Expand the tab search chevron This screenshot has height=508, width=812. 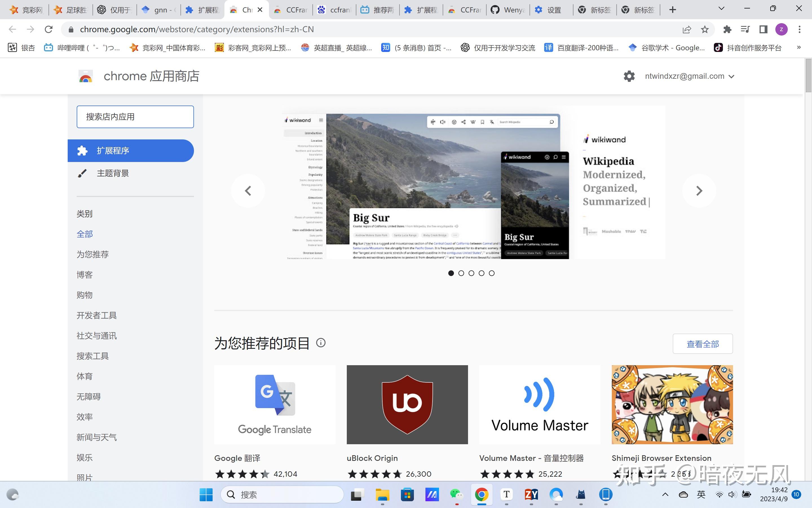[721, 9]
